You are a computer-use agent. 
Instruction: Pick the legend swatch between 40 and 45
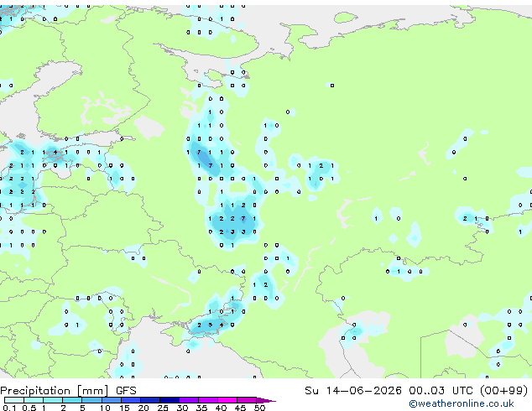coord(227,400)
